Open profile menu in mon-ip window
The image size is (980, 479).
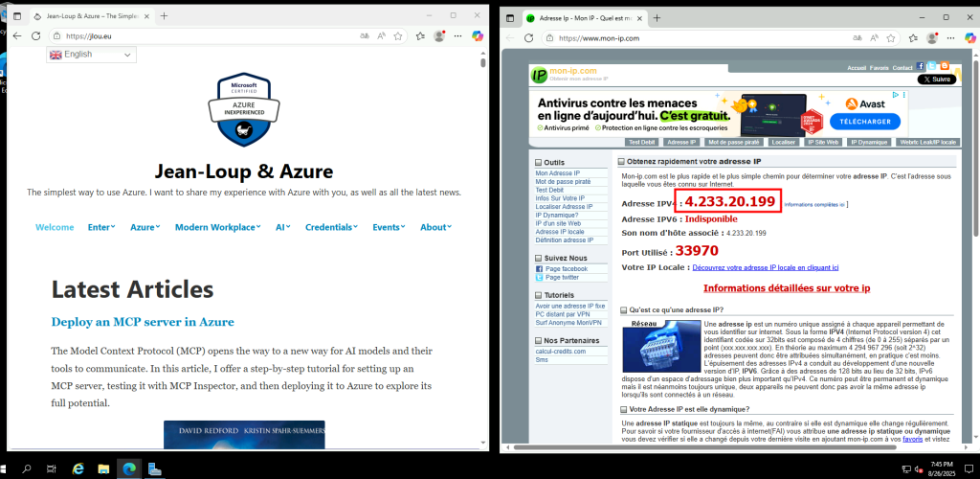932,38
